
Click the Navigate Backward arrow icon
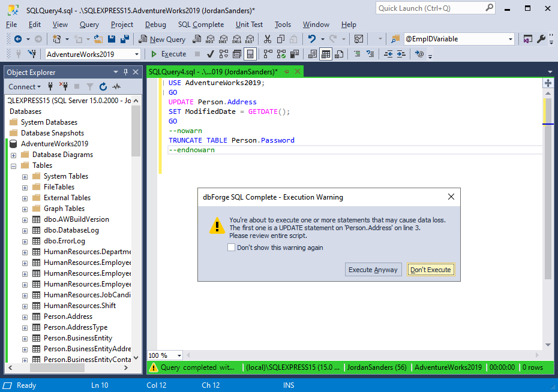click(18, 39)
